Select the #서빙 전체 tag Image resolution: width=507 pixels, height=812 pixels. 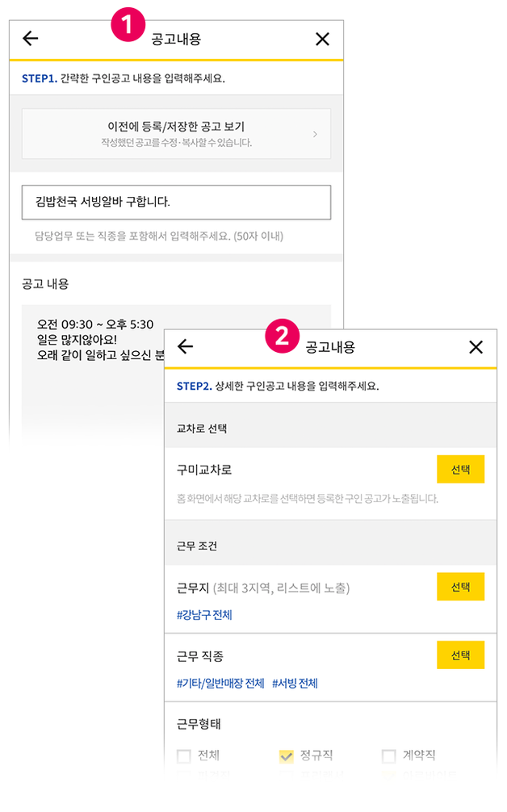tap(295, 684)
